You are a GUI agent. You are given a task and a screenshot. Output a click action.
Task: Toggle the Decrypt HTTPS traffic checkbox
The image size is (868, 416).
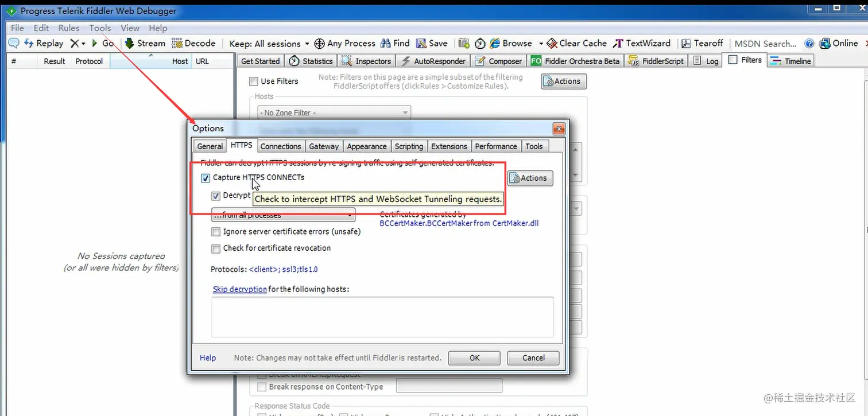click(x=216, y=196)
